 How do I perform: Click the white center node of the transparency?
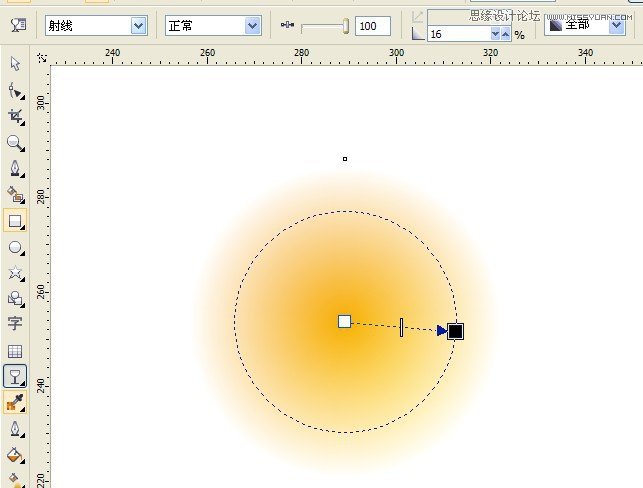click(344, 321)
